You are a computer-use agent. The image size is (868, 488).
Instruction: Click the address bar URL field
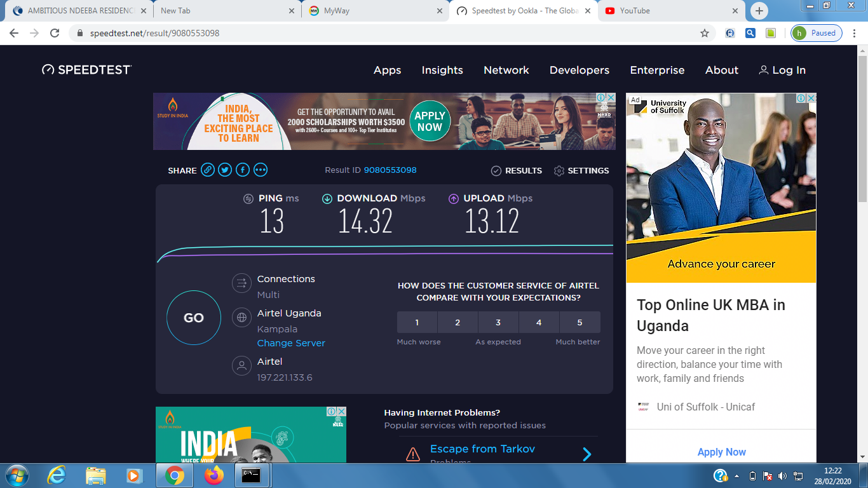381,33
